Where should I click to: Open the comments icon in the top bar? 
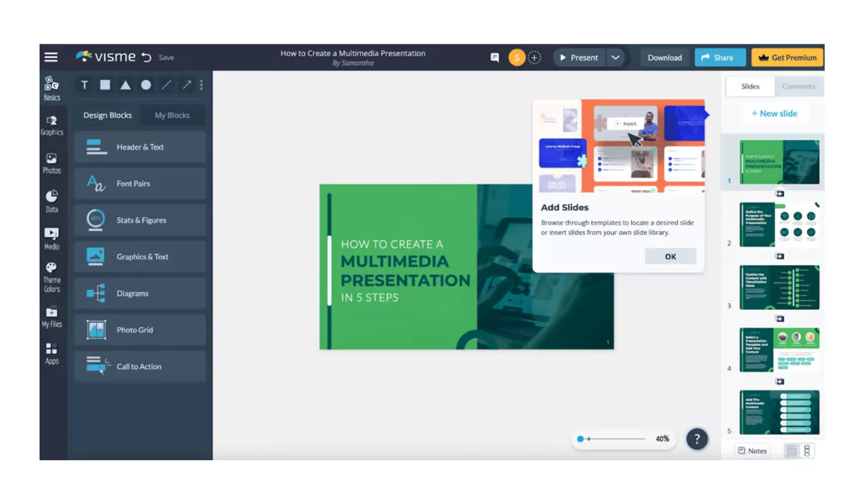(x=494, y=57)
